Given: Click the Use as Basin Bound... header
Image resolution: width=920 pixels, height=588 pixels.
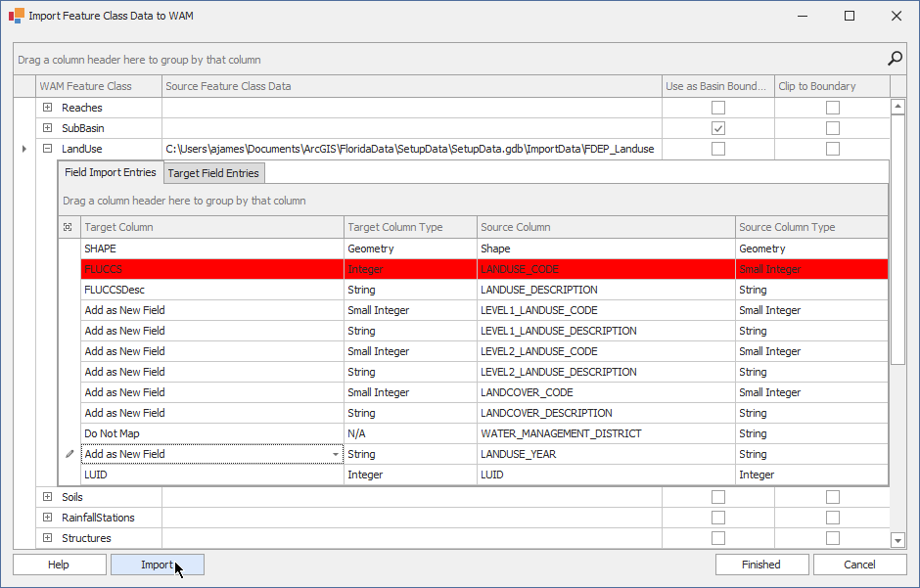Looking at the screenshot, I should click(x=718, y=86).
